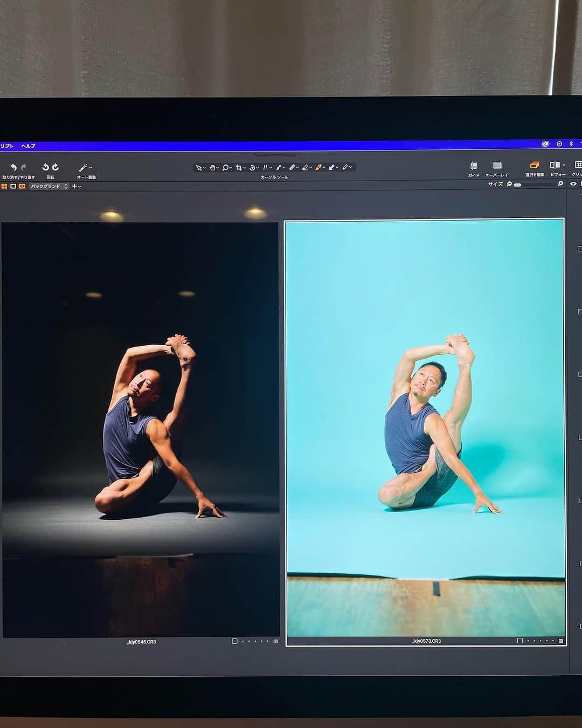Viewport: 582px width, 728px height.
Task: Click the Grid icon in toolbar
Action: pyautogui.click(x=578, y=164)
